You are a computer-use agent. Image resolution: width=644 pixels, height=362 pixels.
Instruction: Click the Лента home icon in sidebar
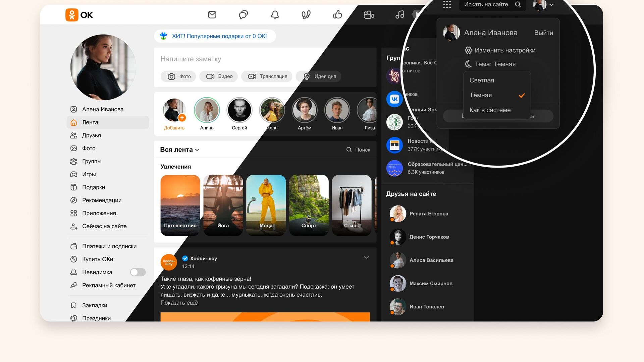pos(74,123)
